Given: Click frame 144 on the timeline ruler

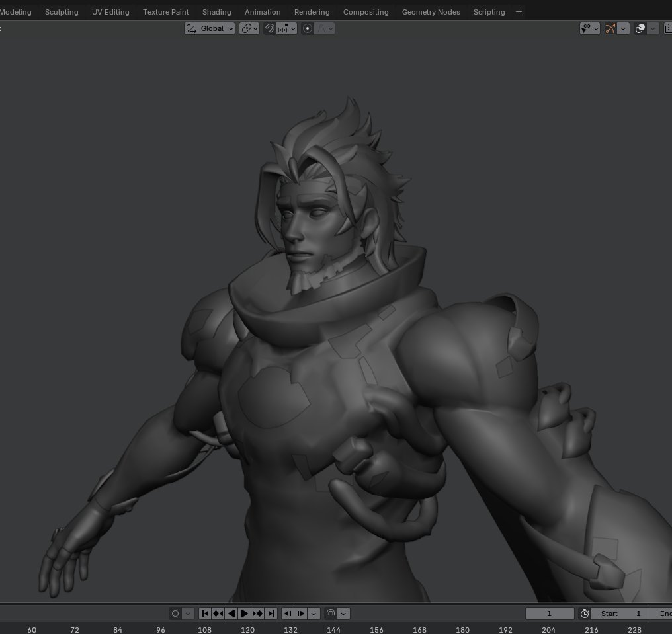Looking at the screenshot, I should click(x=333, y=630).
